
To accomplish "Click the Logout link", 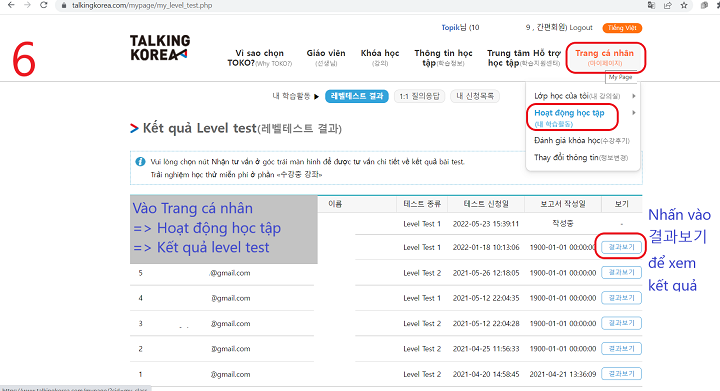I will (581, 28).
